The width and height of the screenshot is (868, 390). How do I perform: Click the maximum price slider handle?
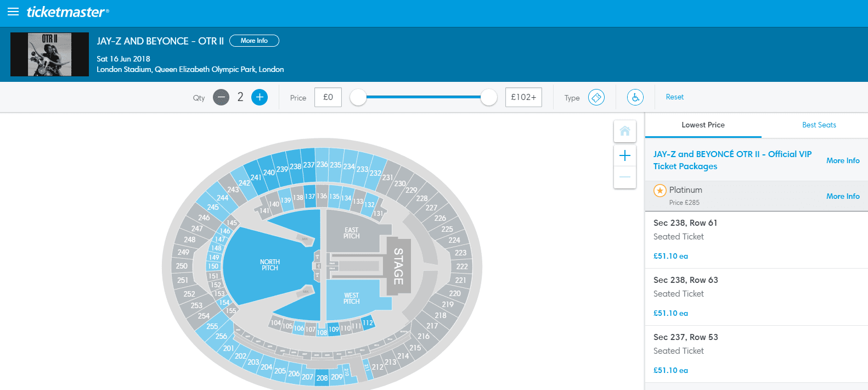point(489,97)
